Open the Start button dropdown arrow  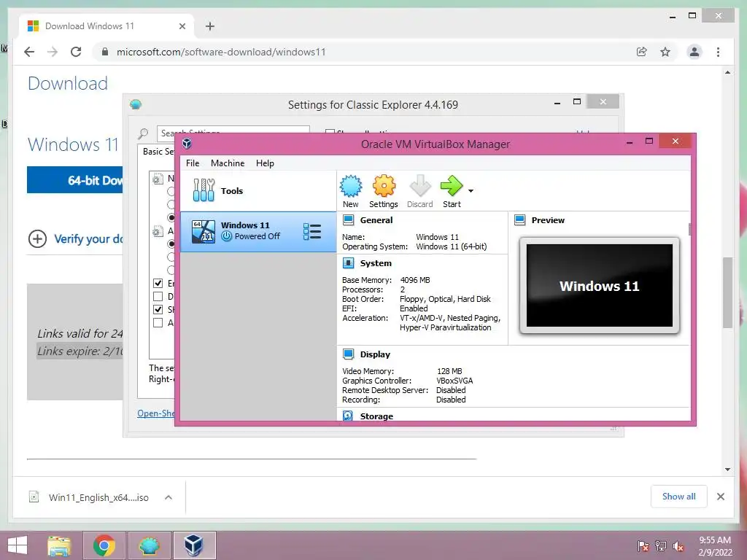click(471, 191)
